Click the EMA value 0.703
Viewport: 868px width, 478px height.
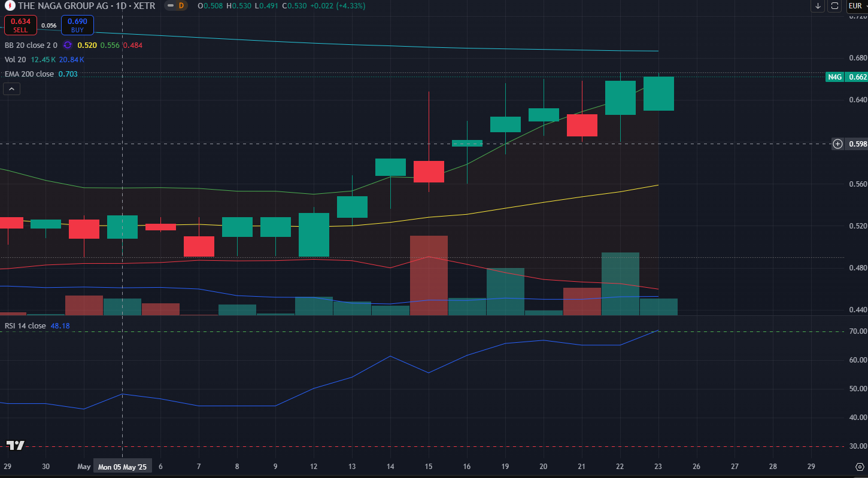point(68,74)
